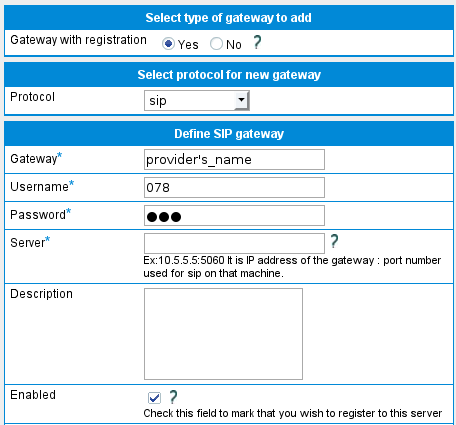The image size is (456, 425).
Task: Click the Enabled field label
Action: coord(33,395)
